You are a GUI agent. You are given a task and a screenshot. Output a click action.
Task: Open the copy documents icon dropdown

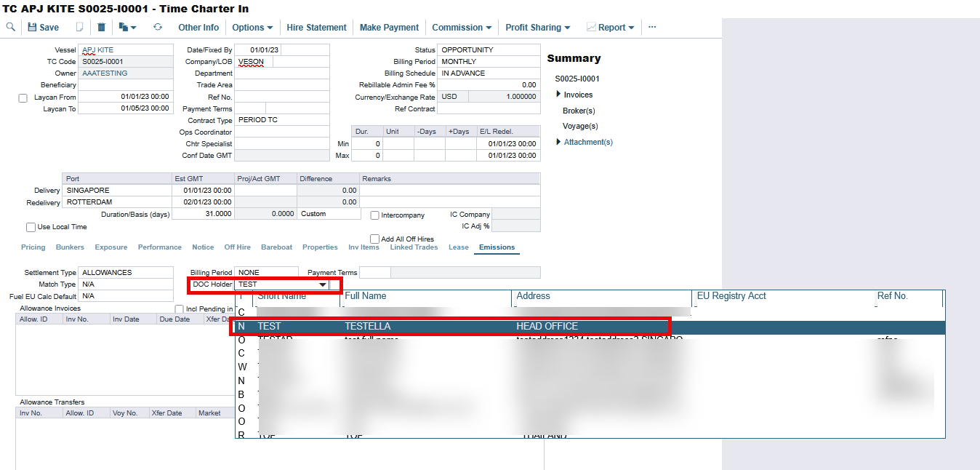click(127, 27)
